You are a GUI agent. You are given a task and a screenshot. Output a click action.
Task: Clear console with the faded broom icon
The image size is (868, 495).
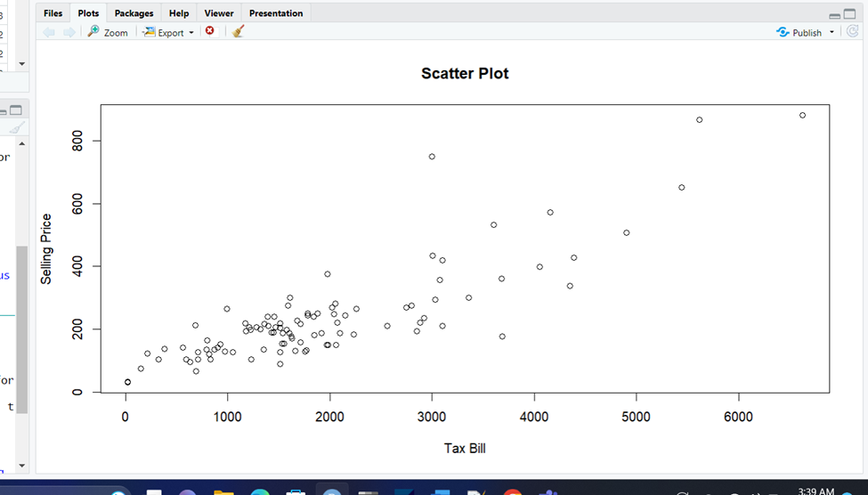click(17, 128)
